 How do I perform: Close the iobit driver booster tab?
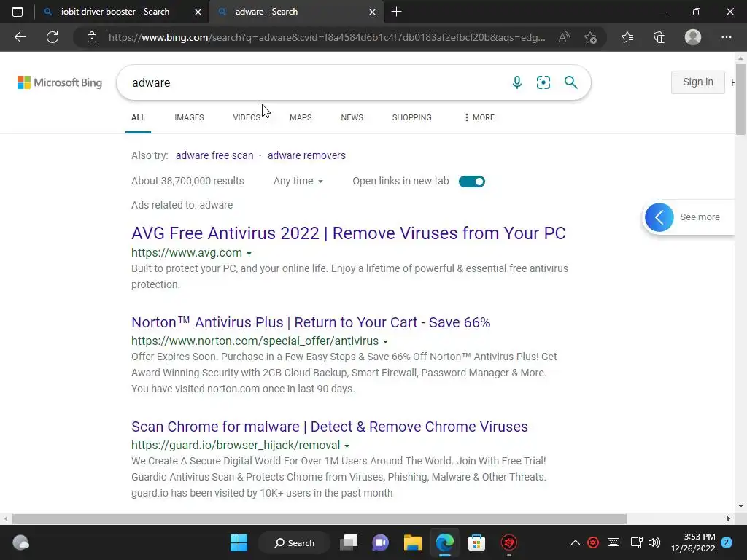click(198, 12)
